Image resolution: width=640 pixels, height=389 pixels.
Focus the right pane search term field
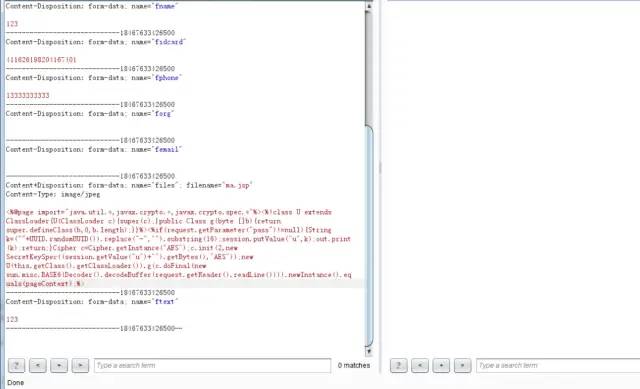(x=558, y=365)
